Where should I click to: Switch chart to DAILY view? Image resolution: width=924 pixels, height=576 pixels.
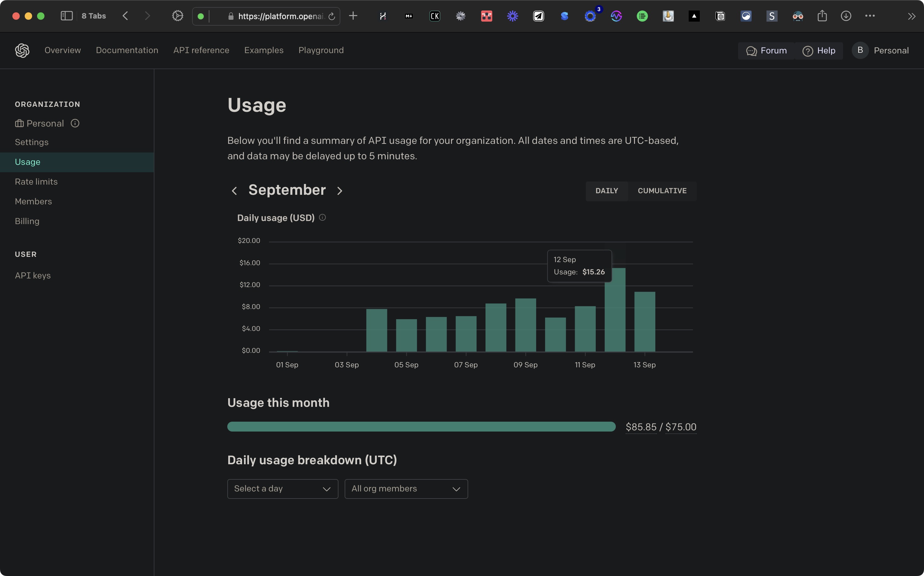[x=607, y=191]
